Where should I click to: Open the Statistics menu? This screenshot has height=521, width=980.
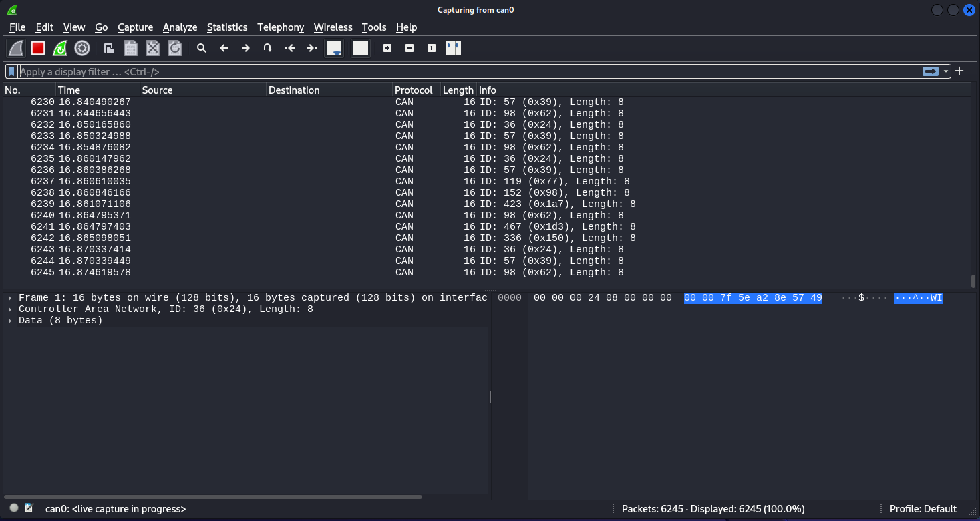[x=227, y=27]
